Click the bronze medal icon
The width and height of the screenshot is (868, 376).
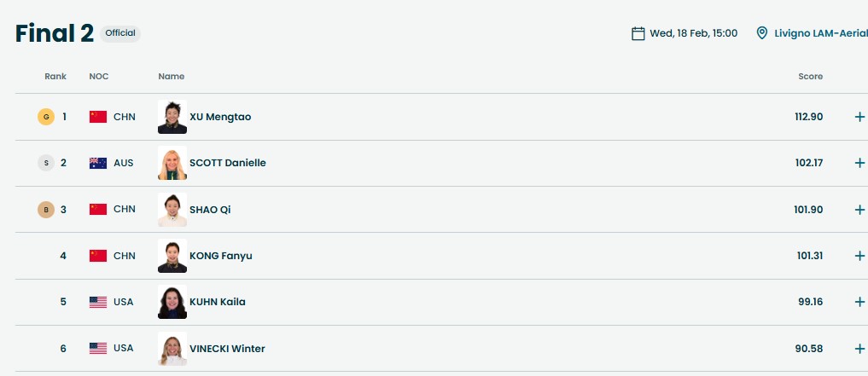tap(46, 210)
